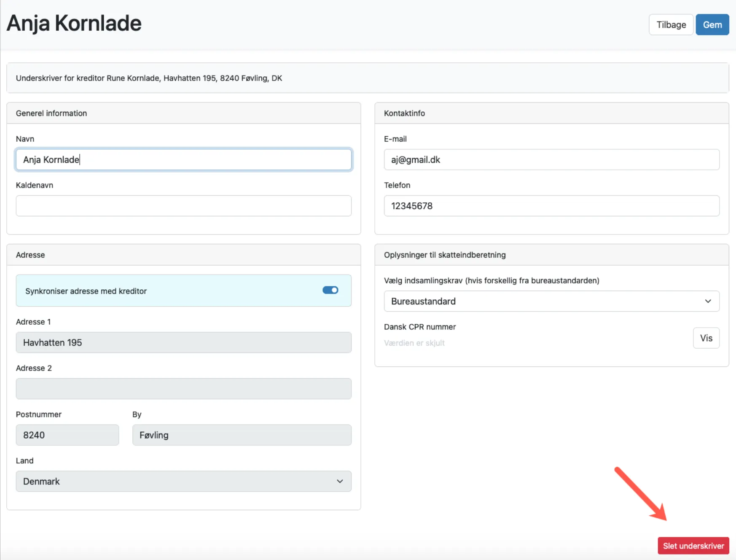Click into the empty Kaldenavn field

click(183, 206)
